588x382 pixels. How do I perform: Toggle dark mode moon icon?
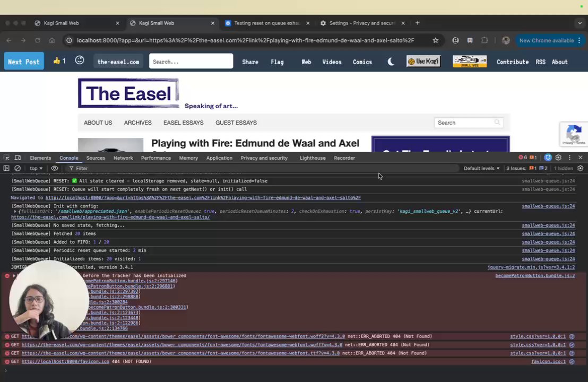pyautogui.click(x=391, y=62)
